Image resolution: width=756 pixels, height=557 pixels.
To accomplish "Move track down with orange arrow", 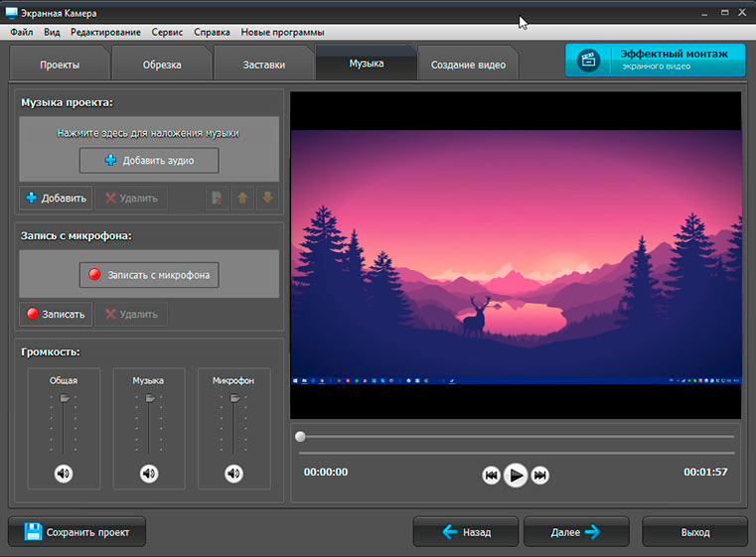I will pyautogui.click(x=267, y=198).
